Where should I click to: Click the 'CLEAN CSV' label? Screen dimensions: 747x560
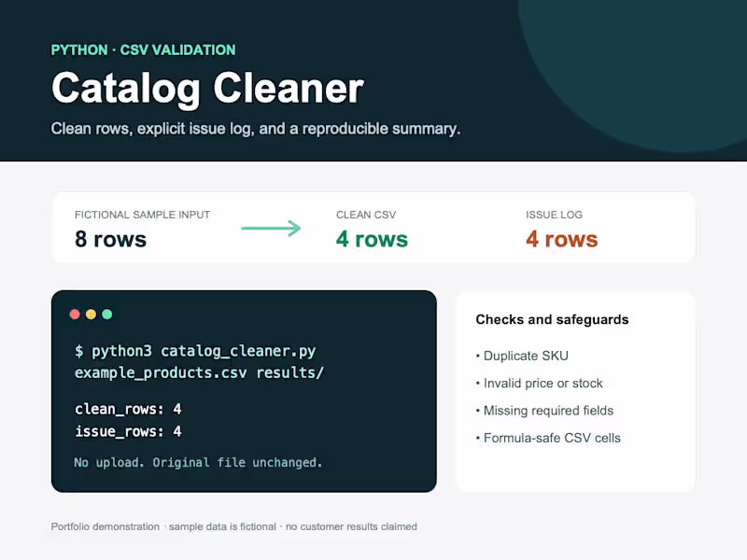tap(366, 215)
